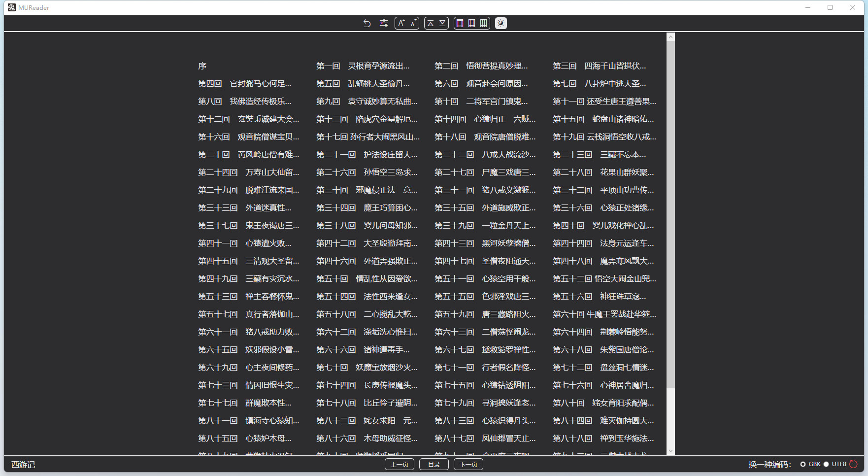Select the GBK encoding radio button
This screenshot has width=868, height=476.
[x=803, y=464]
